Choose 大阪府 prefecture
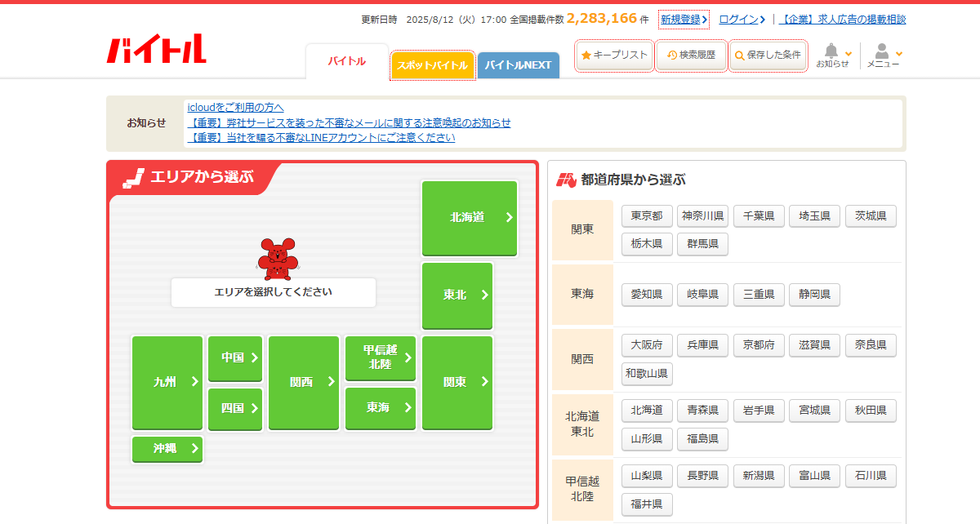This screenshot has height=524, width=980. click(x=647, y=345)
